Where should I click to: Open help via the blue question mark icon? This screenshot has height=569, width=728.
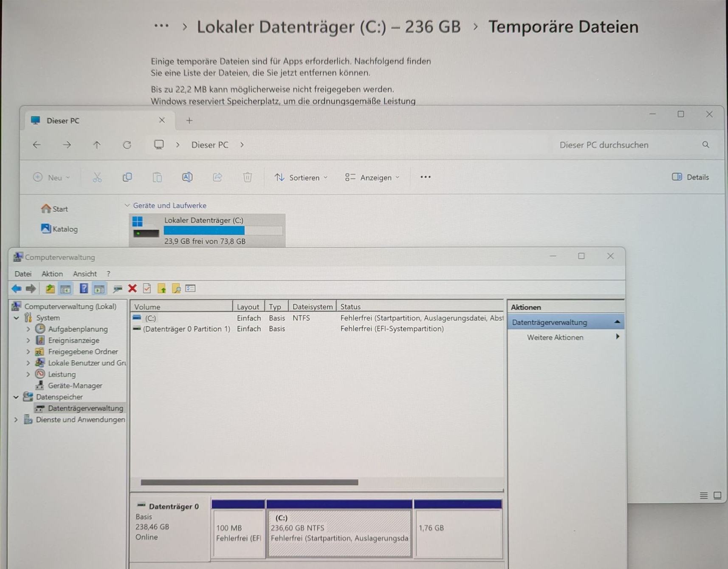[84, 289]
